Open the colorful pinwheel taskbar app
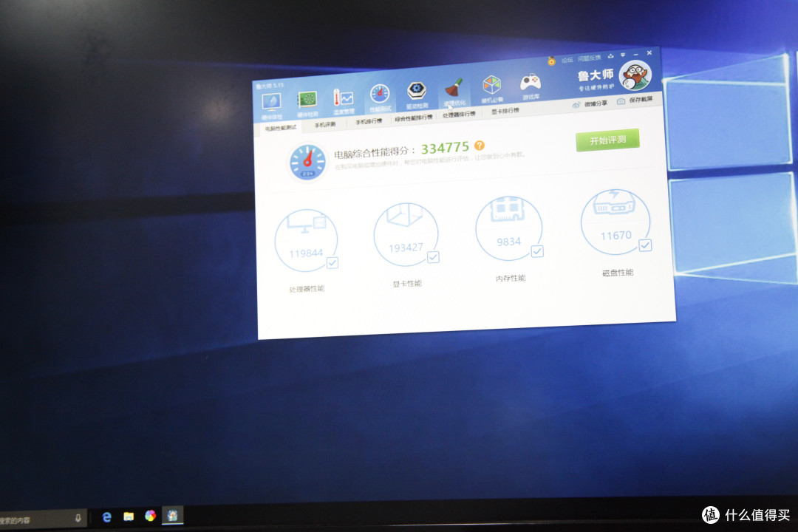Viewport: 798px width, 532px height. click(x=150, y=516)
